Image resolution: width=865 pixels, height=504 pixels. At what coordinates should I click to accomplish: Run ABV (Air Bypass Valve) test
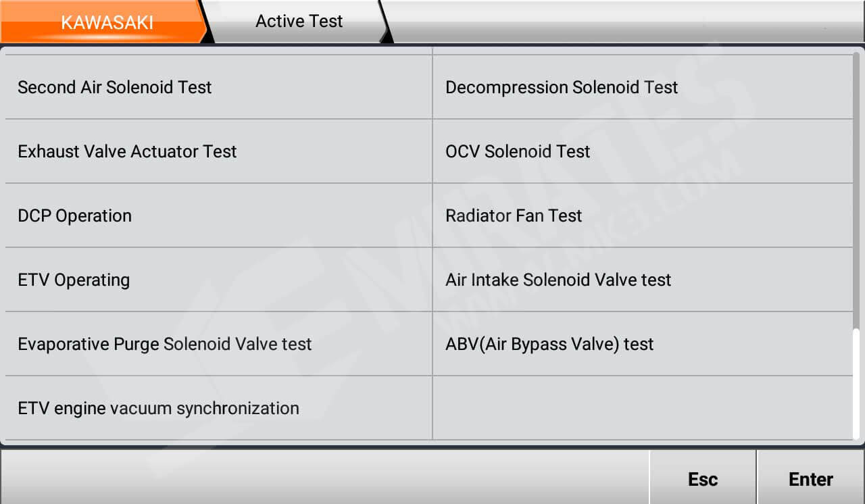[x=549, y=344]
